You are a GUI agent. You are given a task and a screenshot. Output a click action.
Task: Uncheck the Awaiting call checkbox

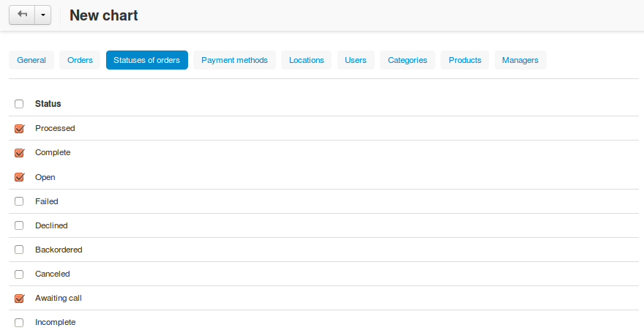point(19,298)
